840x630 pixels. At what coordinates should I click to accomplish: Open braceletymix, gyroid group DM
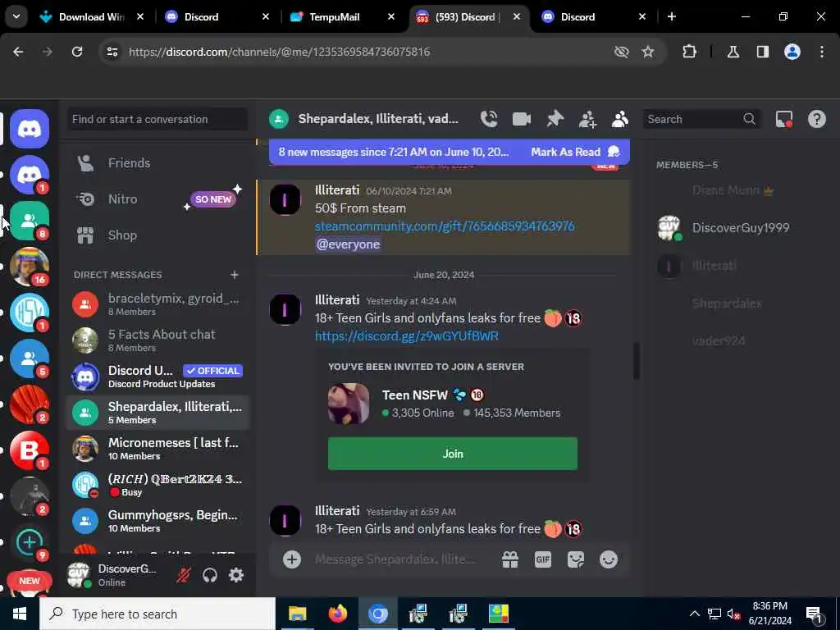[x=157, y=304]
